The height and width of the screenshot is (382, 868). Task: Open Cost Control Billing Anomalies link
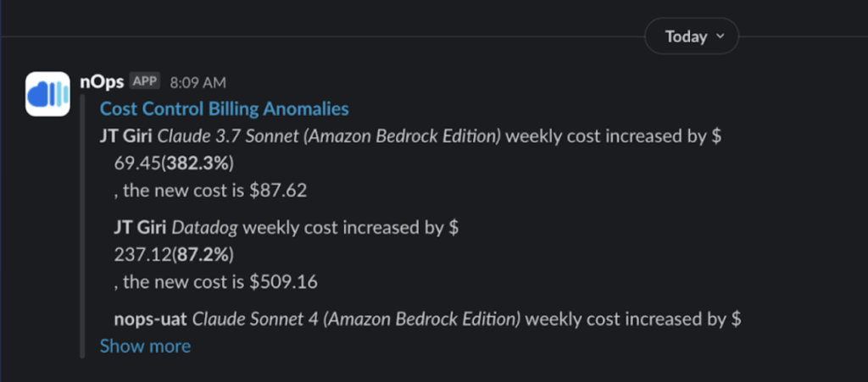pos(224,109)
